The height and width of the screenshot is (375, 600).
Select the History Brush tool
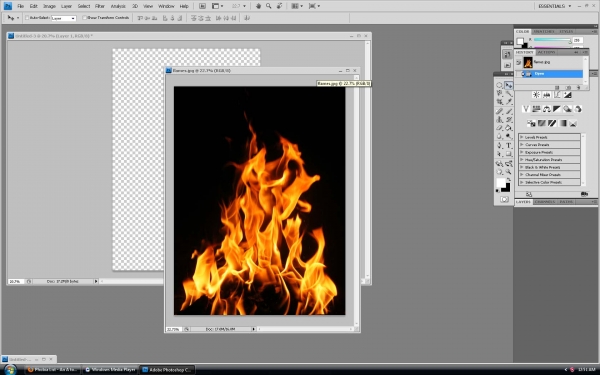tap(509, 119)
